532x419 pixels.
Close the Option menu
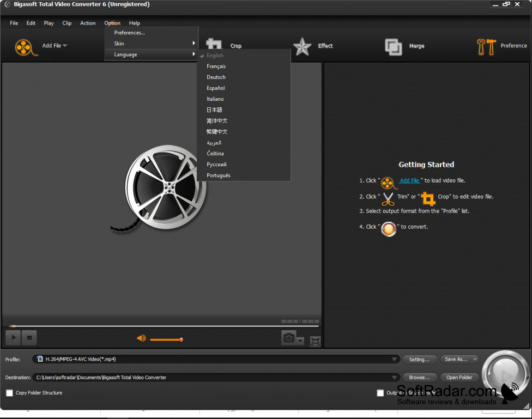coord(112,23)
